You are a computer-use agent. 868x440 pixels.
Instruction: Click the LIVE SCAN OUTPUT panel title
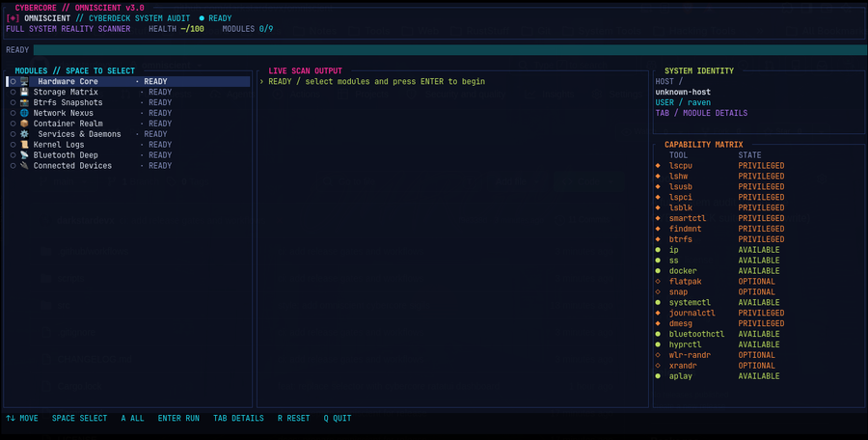[x=306, y=71]
